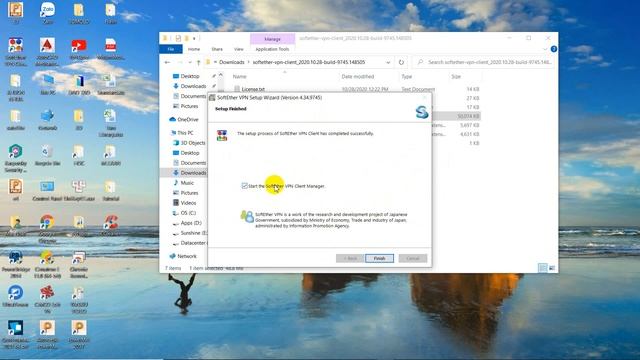Screen dimensions: 640x360
Task: Switch to large icons view in status bar
Action: (x=552, y=268)
